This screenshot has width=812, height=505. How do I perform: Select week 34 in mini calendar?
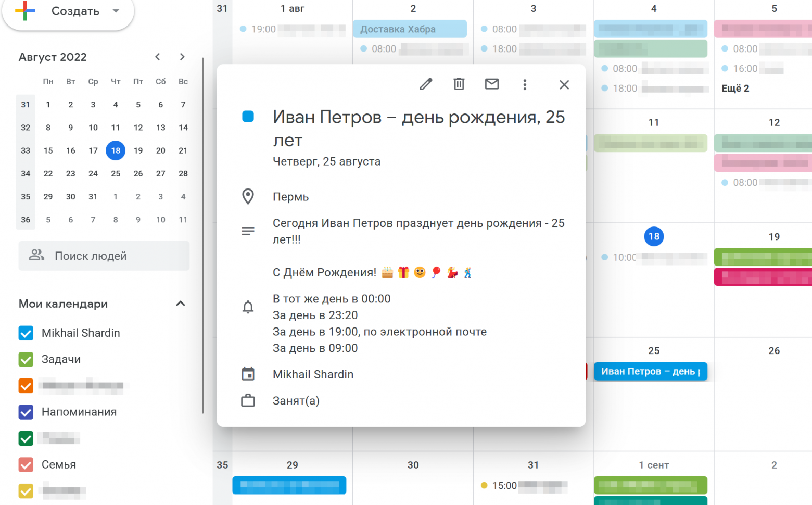[26, 173]
